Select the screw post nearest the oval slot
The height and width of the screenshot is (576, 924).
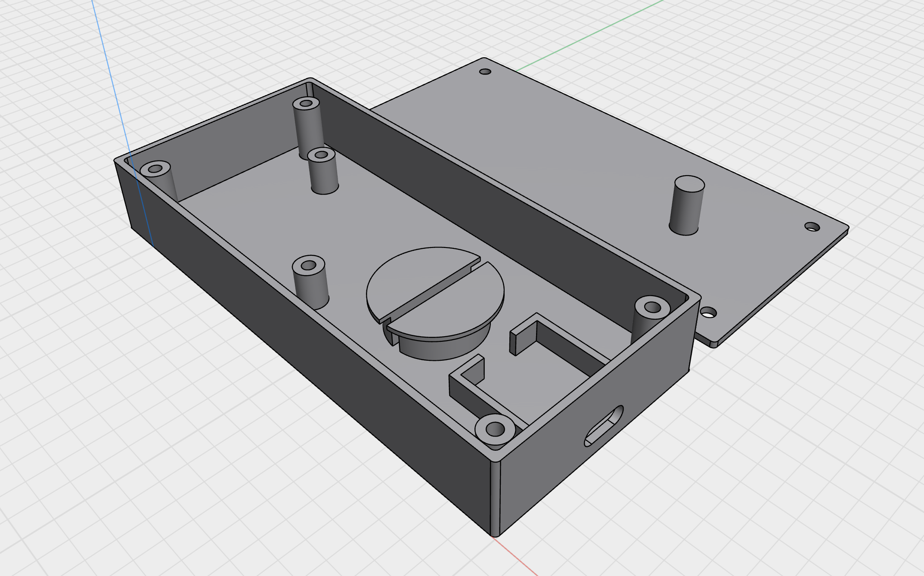(x=495, y=429)
